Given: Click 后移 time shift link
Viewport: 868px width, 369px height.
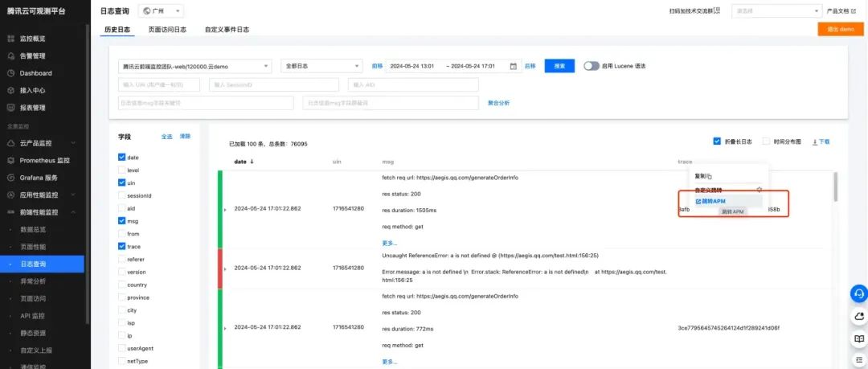Looking at the screenshot, I should tap(530, 66).
